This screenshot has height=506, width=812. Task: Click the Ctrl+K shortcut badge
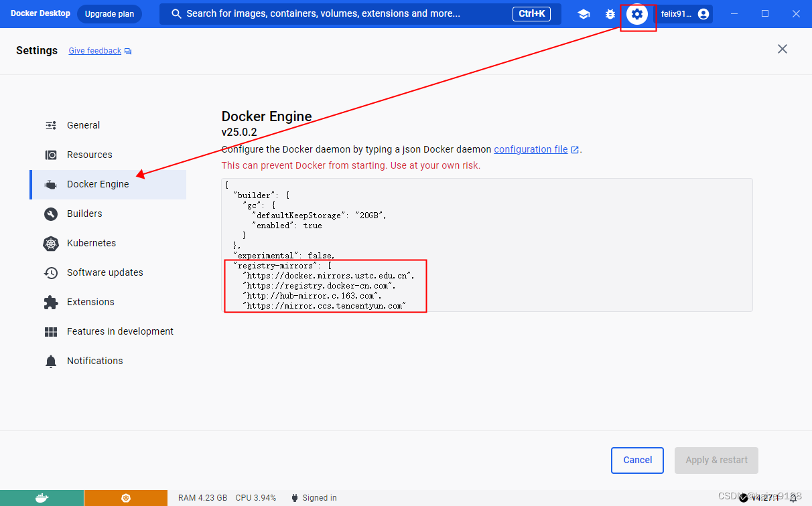(532, 14)
